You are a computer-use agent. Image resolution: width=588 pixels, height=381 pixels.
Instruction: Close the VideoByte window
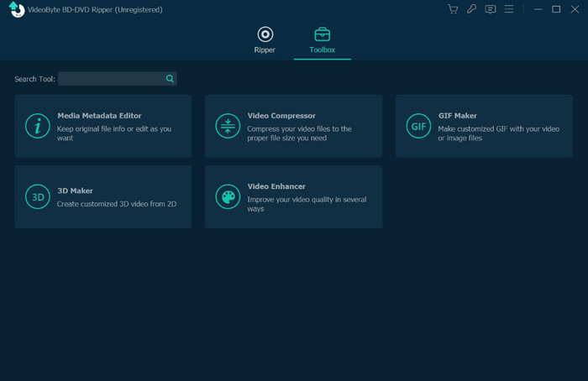tap(575, 9)
